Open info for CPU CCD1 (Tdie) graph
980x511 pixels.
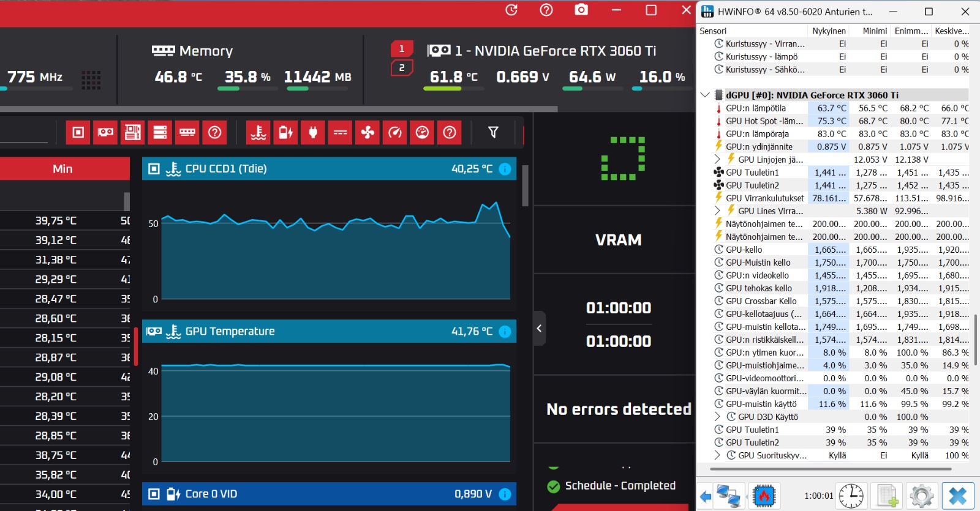coord(505,169)
